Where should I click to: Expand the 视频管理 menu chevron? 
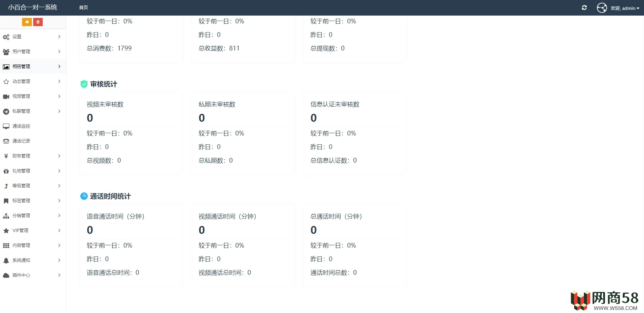click(x=59, y=96)
